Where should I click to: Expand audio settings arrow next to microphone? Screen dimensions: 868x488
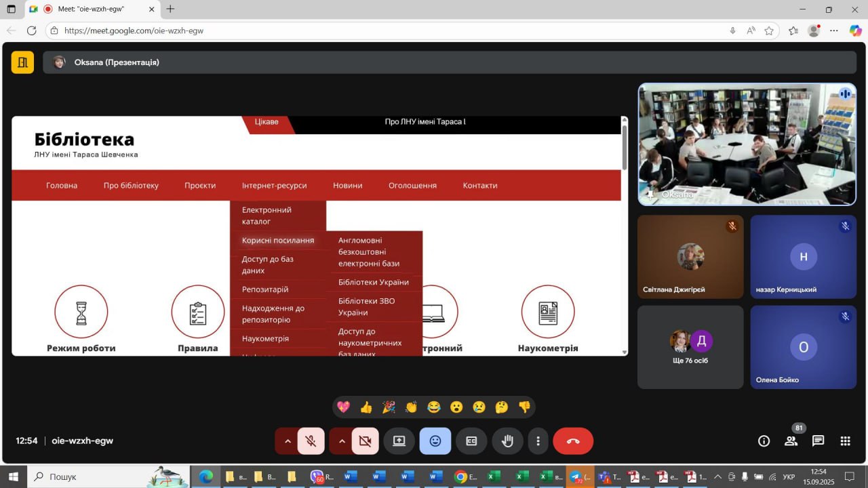288,441
